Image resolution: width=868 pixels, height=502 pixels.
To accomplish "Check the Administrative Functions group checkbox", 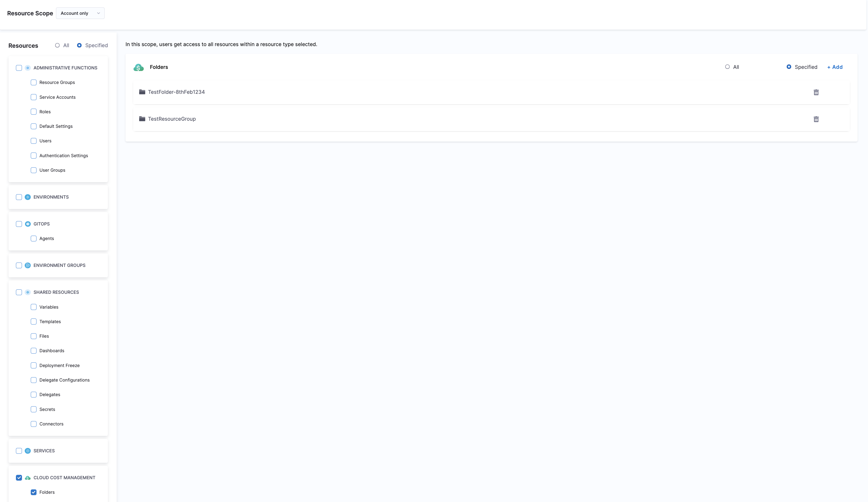I will click(19, 68).
